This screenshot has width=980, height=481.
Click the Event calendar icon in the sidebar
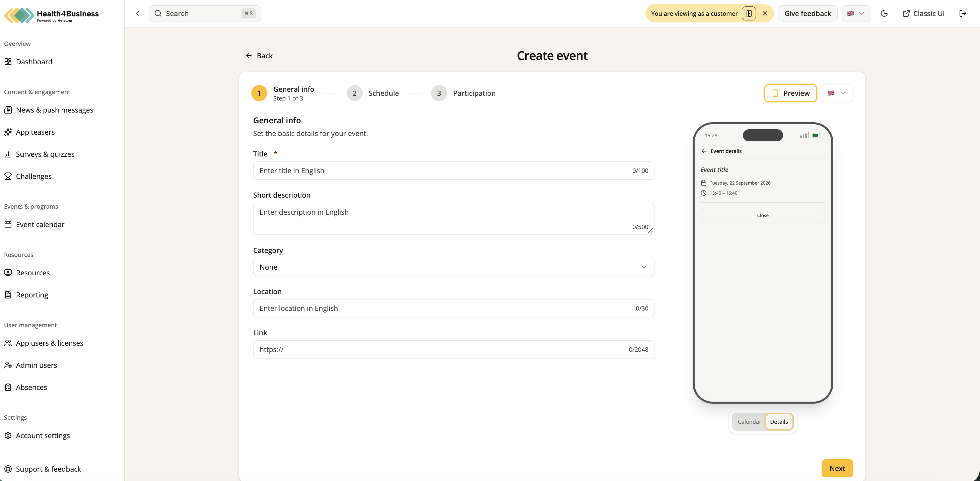8,224
